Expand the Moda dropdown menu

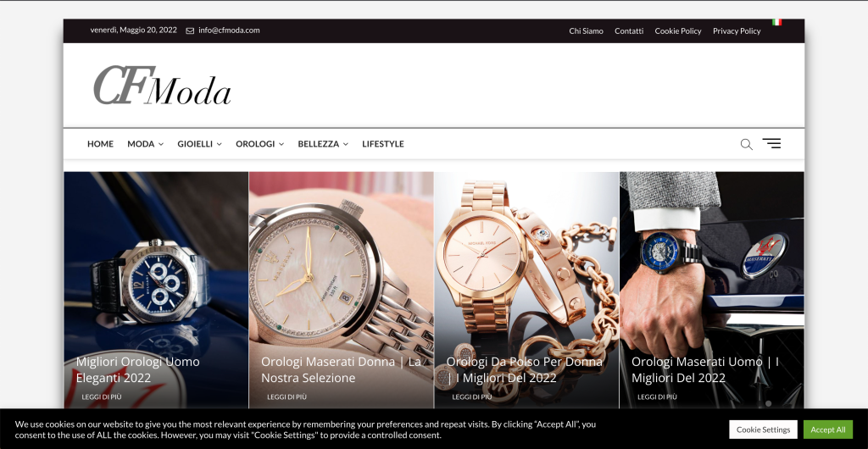point(146,144)
